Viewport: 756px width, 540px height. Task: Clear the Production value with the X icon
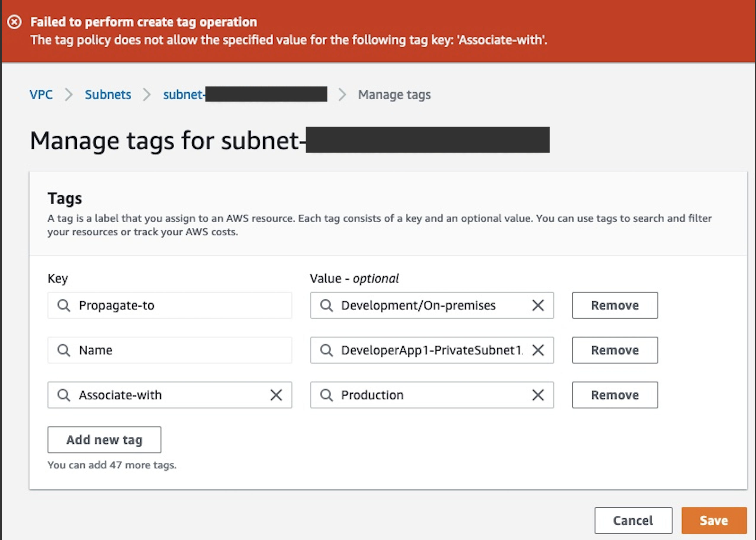pos(538,395)
